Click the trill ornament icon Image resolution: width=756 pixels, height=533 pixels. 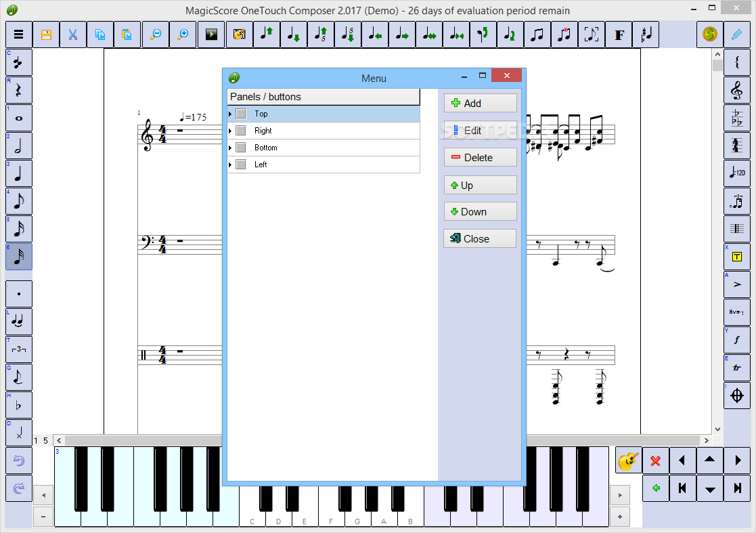(x=737, y=368)
